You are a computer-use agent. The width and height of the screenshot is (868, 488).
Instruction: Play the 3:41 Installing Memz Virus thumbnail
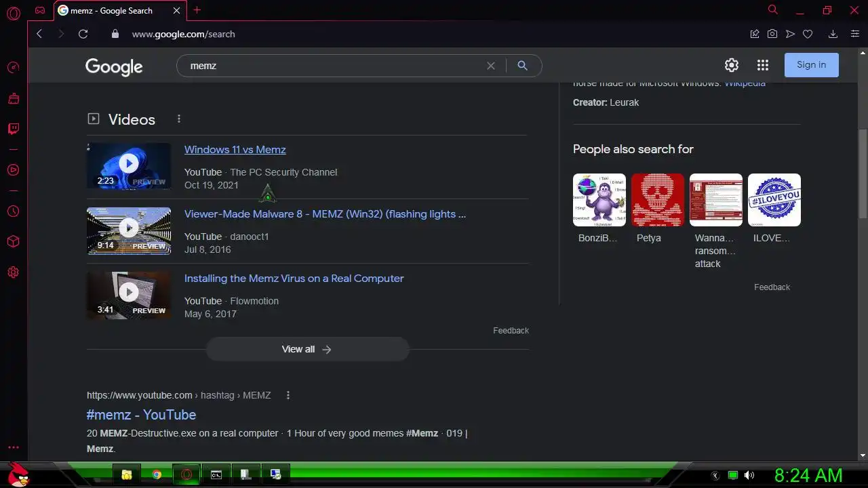coord(129,295)
